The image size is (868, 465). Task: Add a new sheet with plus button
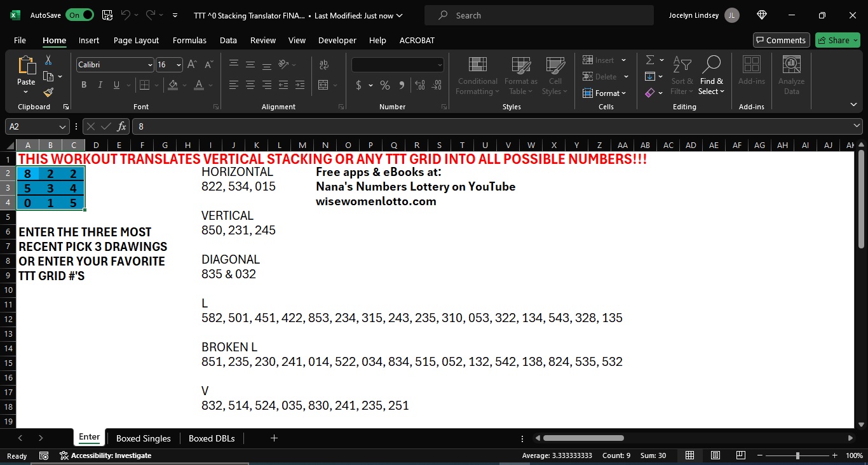[x=274, y=438]
